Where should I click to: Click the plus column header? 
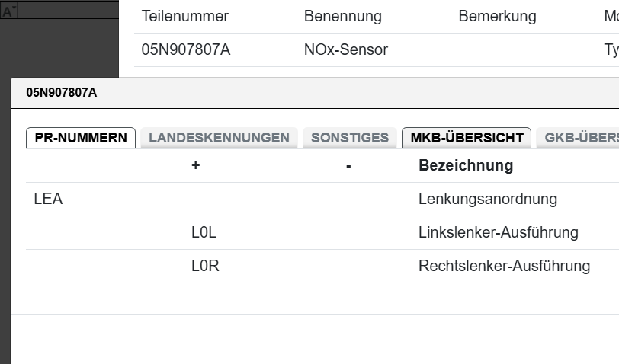point(196,165)
